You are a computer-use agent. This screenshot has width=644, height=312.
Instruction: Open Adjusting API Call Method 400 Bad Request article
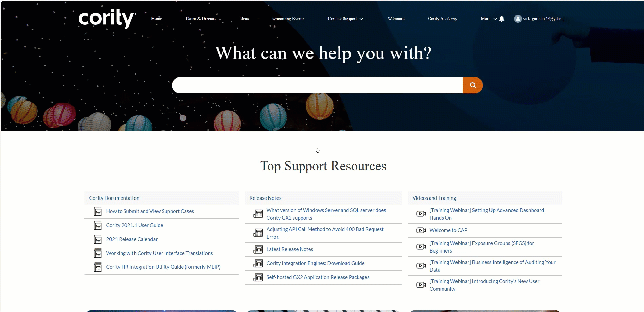(x=325, y=233)
